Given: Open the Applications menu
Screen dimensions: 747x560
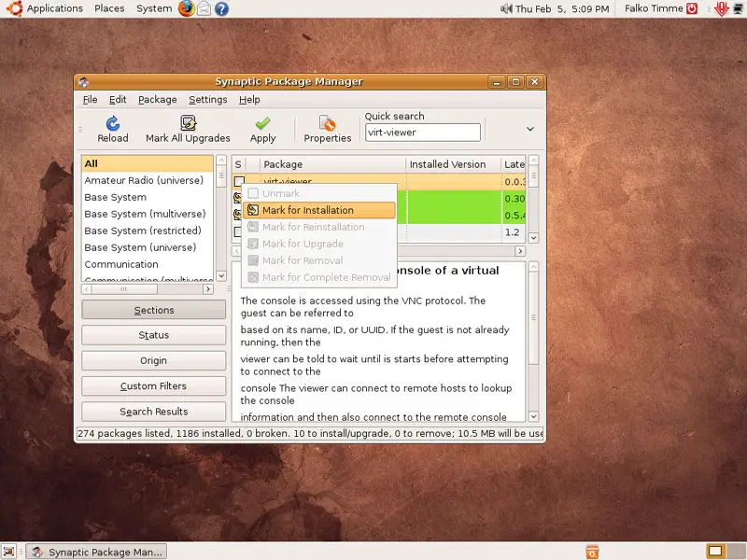Looking at the screenshot, I should [x=55, y=8].
